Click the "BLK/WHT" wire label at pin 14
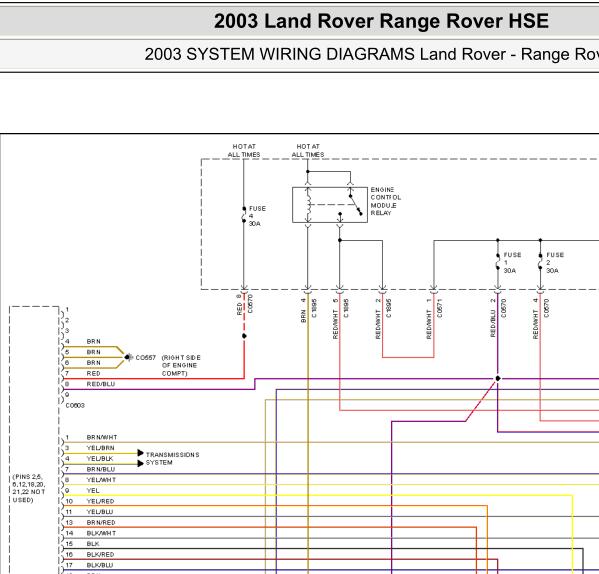This screenshot has height=574, width=599. 101,533
